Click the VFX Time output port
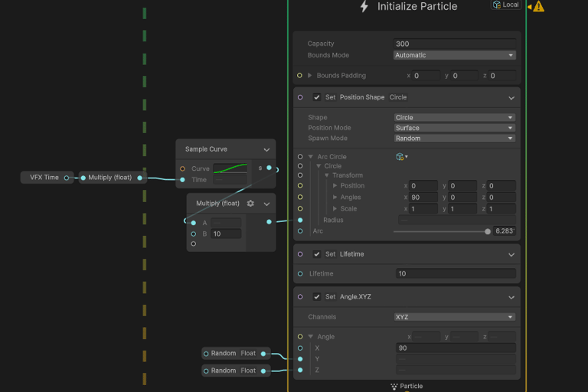Screen dimensions: 588x392 tap(67, 178)
